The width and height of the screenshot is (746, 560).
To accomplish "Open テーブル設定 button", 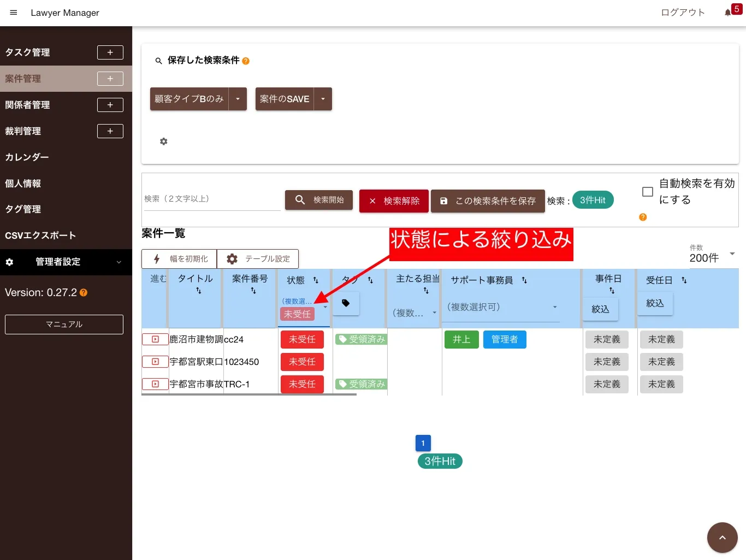I will click(258, 259).
